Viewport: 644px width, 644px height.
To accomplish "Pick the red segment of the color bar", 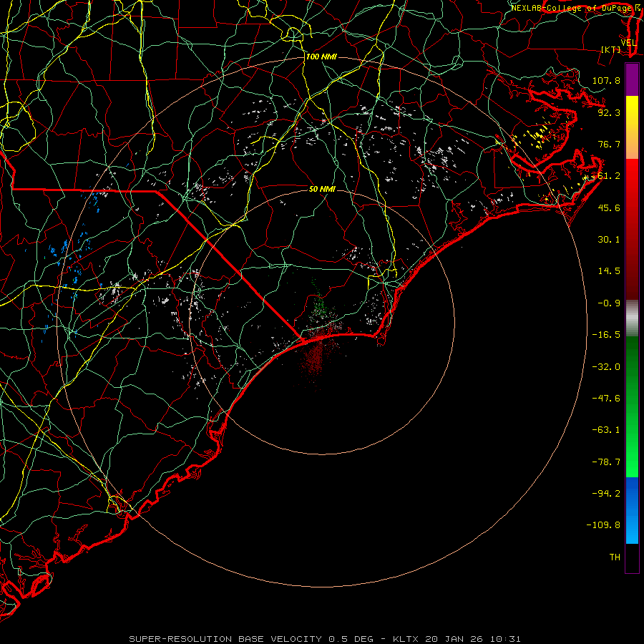I will [632, 229].
